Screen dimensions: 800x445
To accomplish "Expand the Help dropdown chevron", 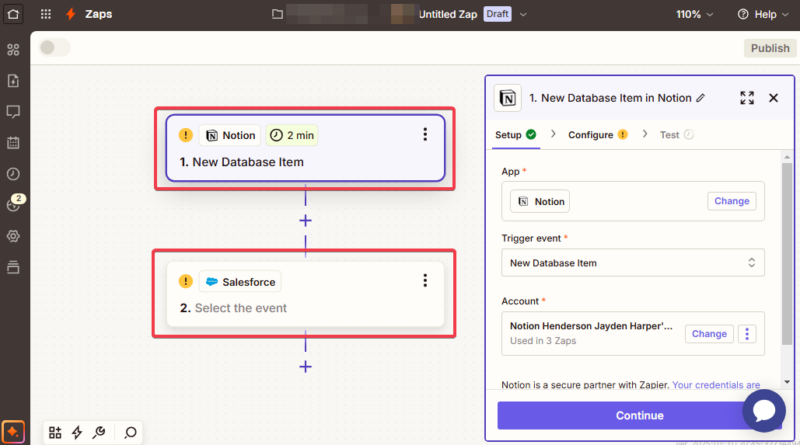I will click(x=785, y=15).
